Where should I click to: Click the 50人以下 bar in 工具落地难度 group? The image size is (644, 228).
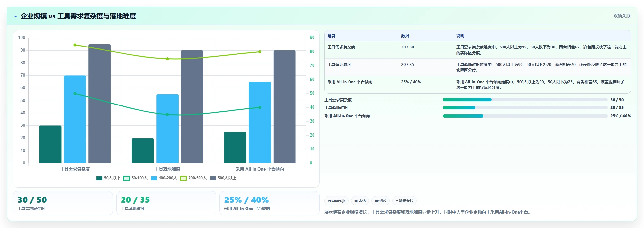[x=143, y=151]
